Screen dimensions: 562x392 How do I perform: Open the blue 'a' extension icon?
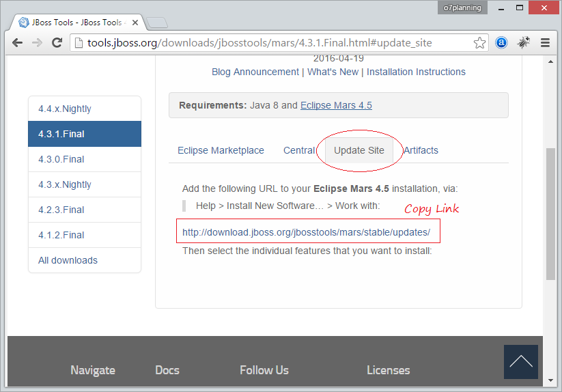coord(501,42)
